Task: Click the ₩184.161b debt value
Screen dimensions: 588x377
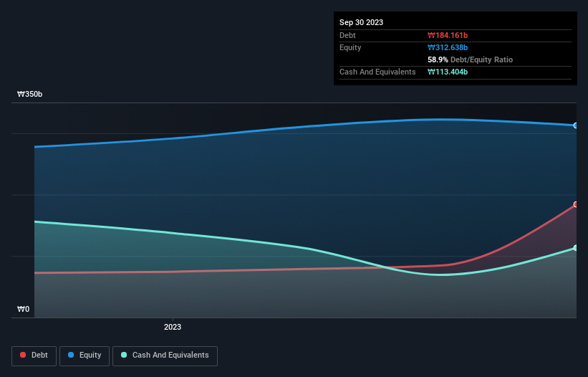Action: (448, 35)
